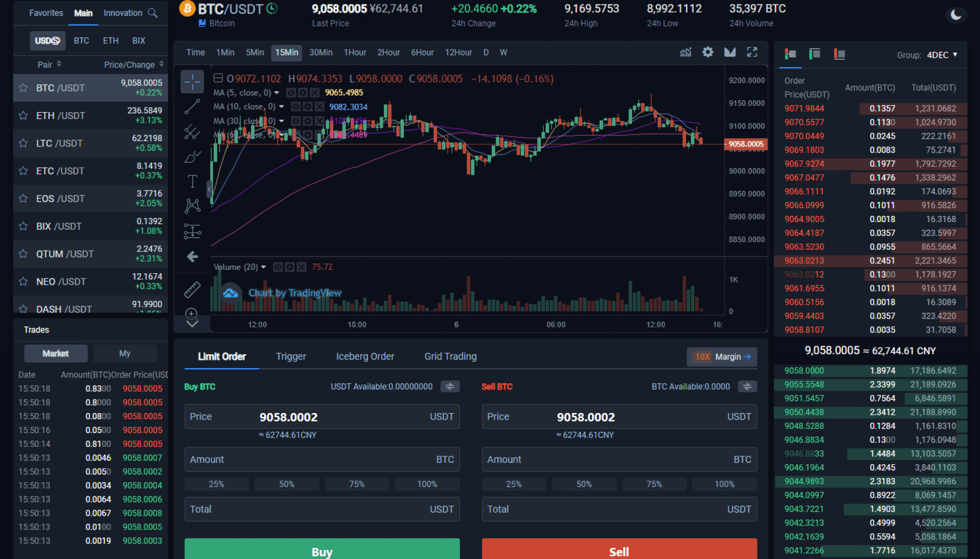Expand the chart to fullscreen
The height and width of the screenshot is (559, 980).
(x=752, y=52)
